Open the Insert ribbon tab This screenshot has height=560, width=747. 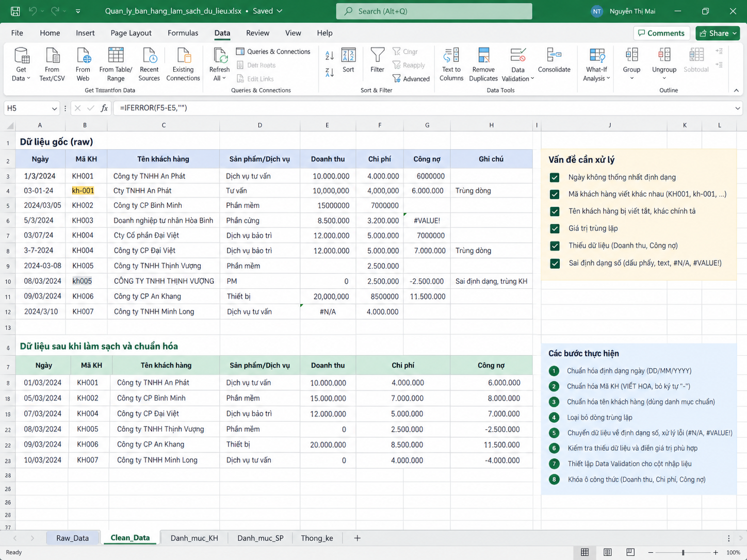tap(85, 33)
